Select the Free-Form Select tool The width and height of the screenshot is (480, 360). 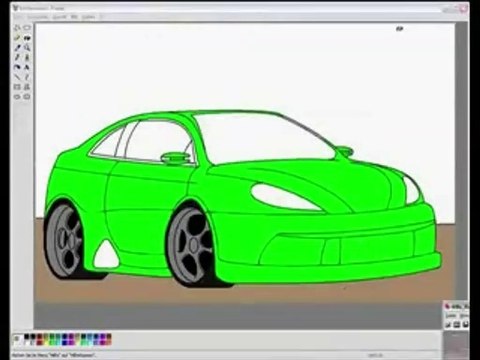17,28
